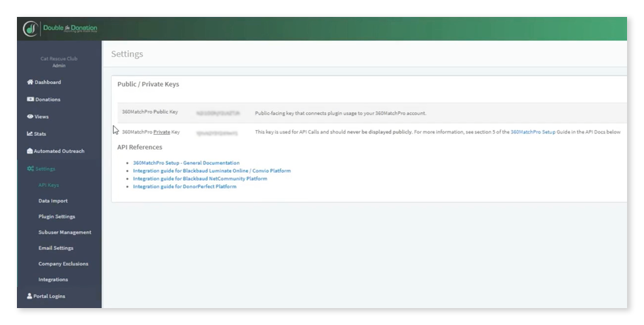Click the blurred private key value
Viewport: 644px width, 325px height.
[217, 133]
